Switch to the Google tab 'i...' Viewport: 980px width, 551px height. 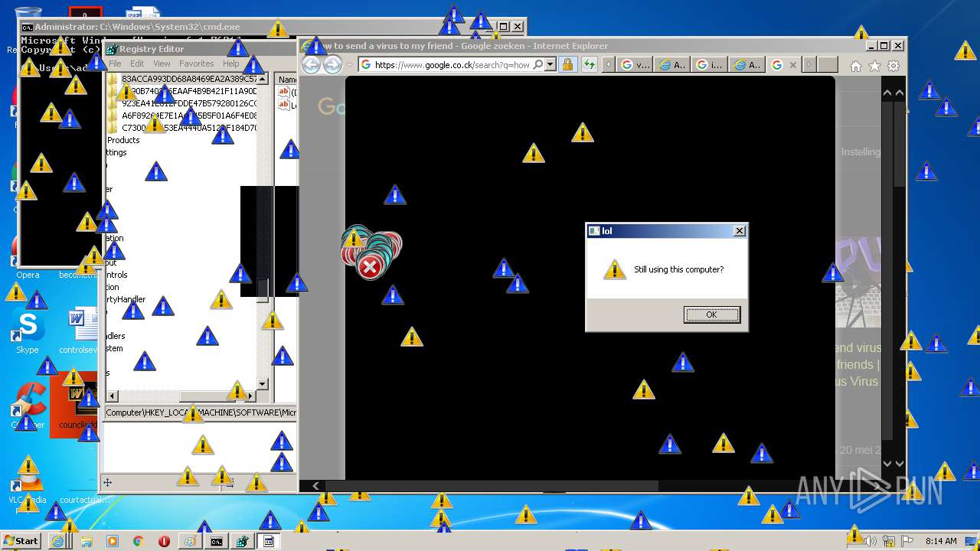click(x=710, y=65)
